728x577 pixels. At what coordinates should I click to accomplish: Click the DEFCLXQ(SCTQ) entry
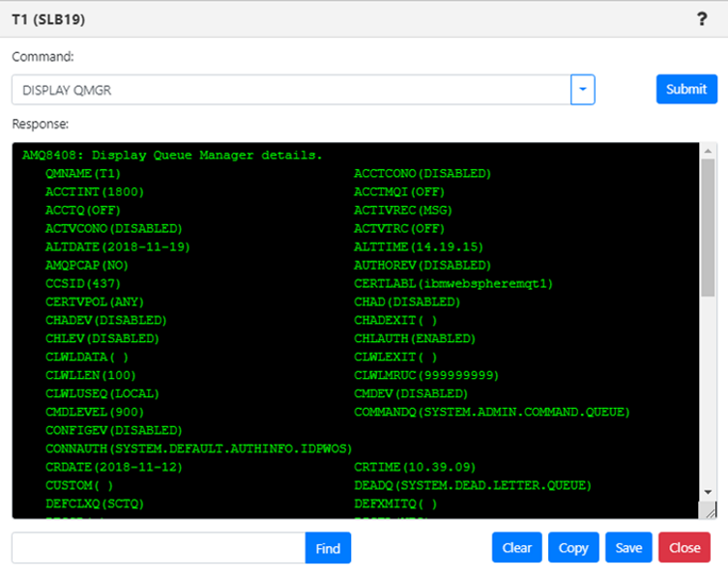[94, 504]
